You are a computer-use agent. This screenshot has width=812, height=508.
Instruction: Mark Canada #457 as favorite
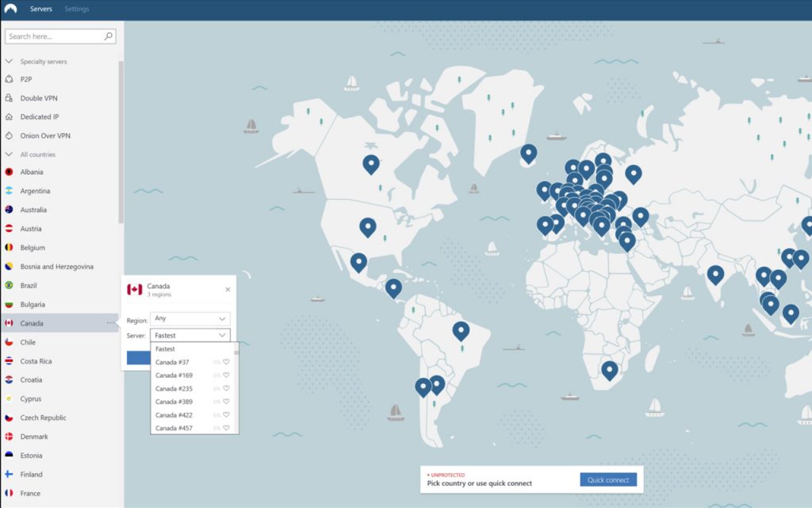click(226, 428)
